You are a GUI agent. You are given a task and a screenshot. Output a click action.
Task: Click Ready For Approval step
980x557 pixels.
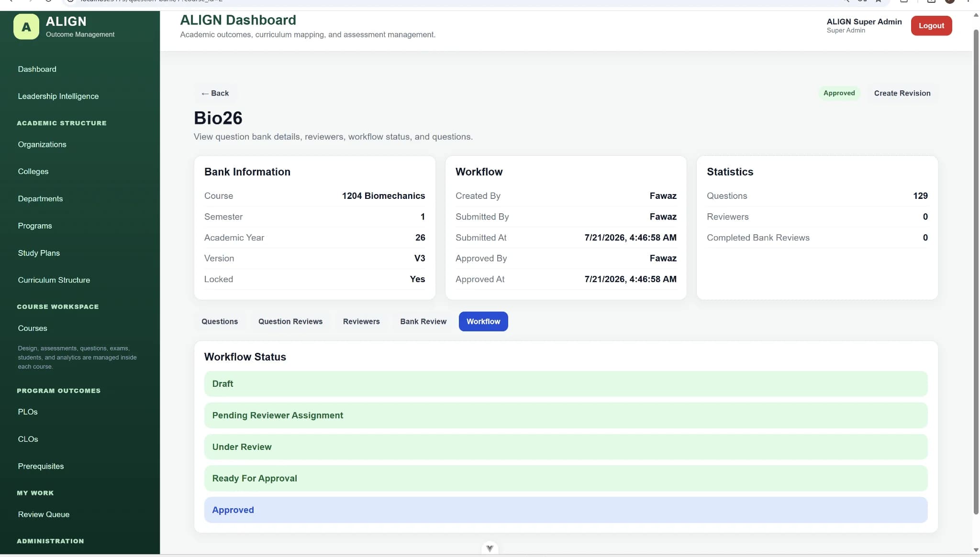point(566,479)
